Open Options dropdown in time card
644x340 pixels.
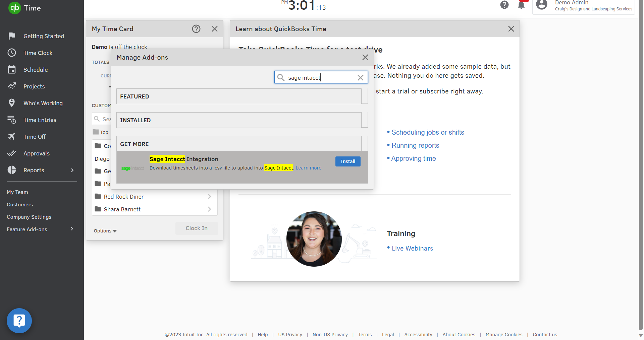[x=105, y=231]
